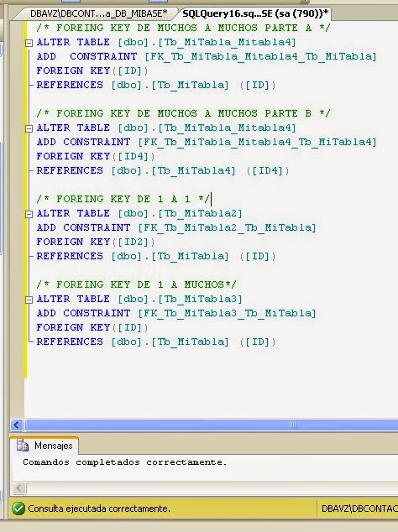Click constraint name [FK_Tb_MiTabla_Mitabla4_Tb_MiTabla]
The image size is (398, 532).
tap(260, 56)
